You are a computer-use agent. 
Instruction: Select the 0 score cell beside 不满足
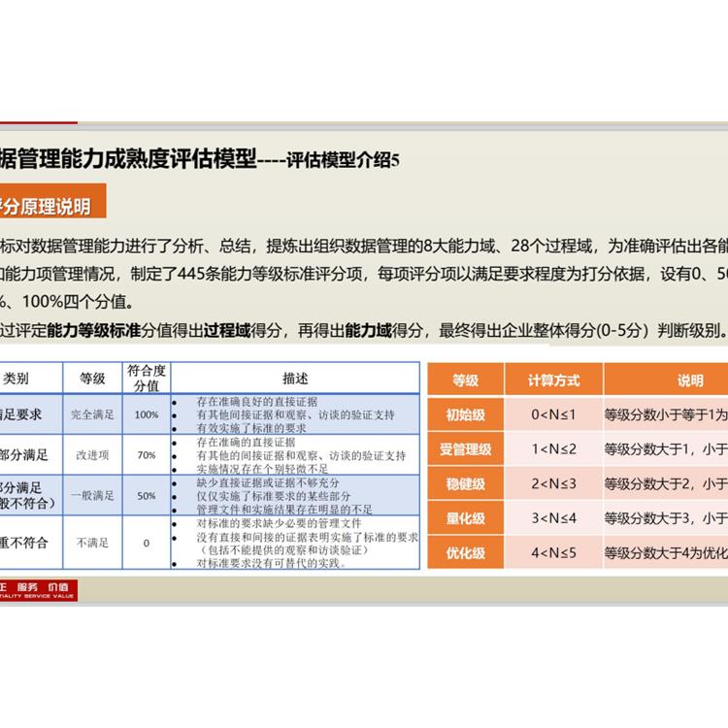(x=147, y=543)
